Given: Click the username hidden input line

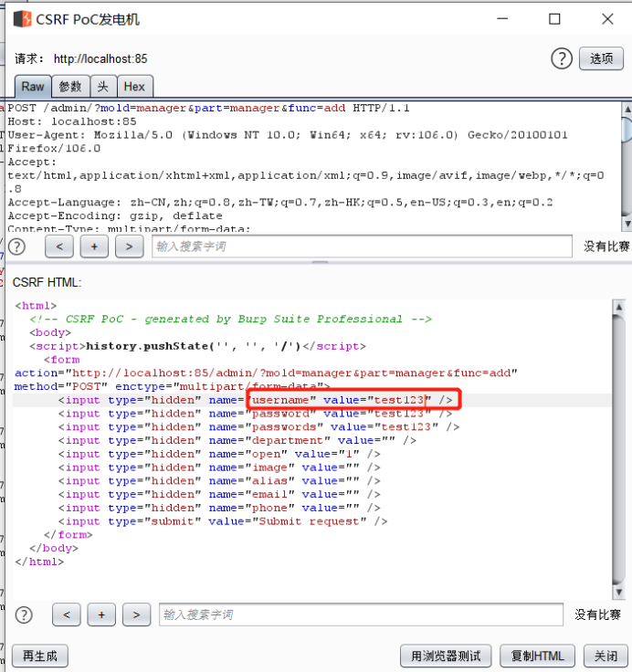Looking at the screenshot, I should 256,400.
